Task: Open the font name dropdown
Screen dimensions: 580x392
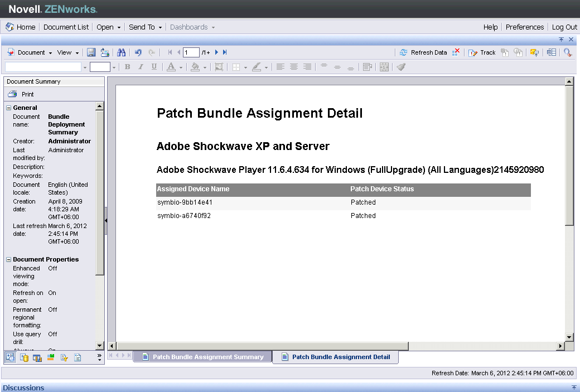Action: (85, 67)
